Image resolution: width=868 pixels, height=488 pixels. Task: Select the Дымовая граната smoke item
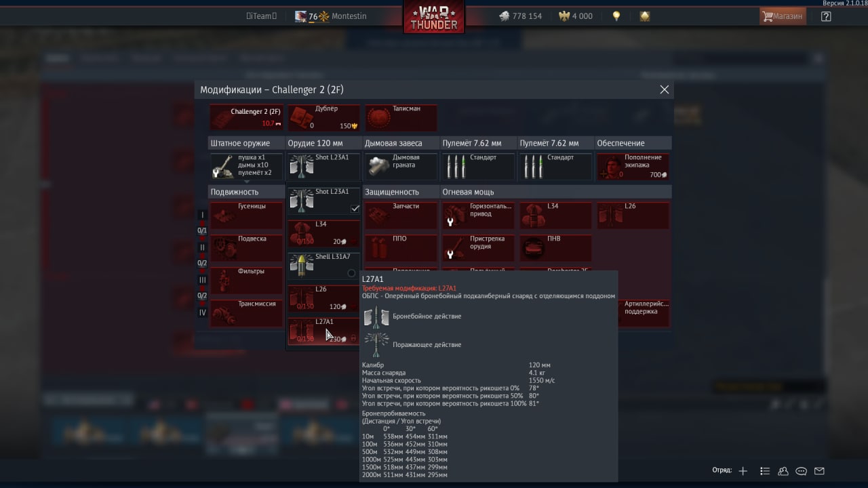(401, 167)
